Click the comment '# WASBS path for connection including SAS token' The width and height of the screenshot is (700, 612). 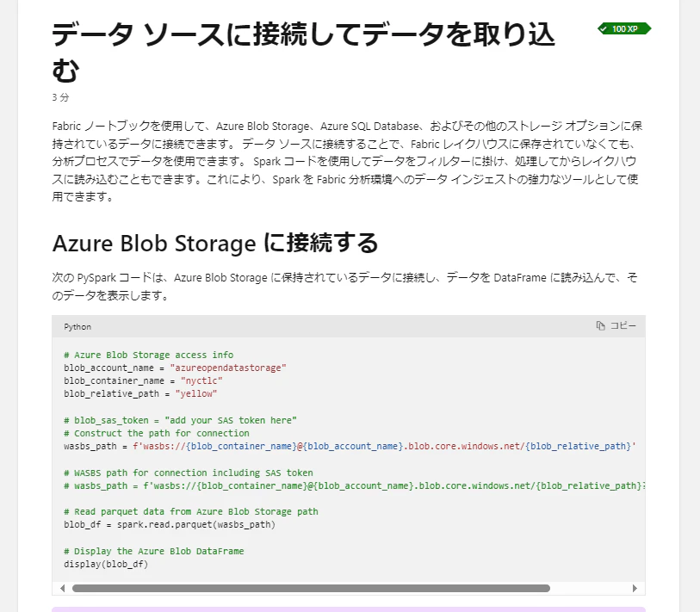click(189, 473)
